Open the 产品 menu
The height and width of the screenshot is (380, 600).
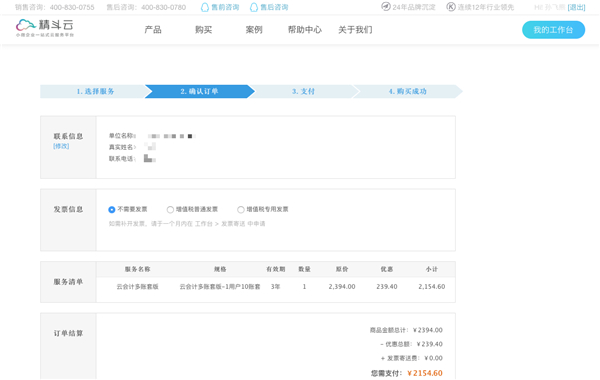click(153, 30)
